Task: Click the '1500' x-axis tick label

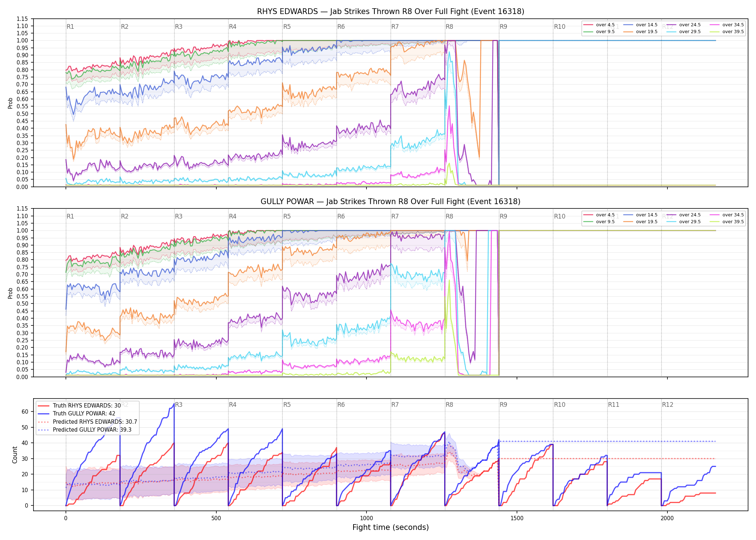Action: tap(517, 518)
